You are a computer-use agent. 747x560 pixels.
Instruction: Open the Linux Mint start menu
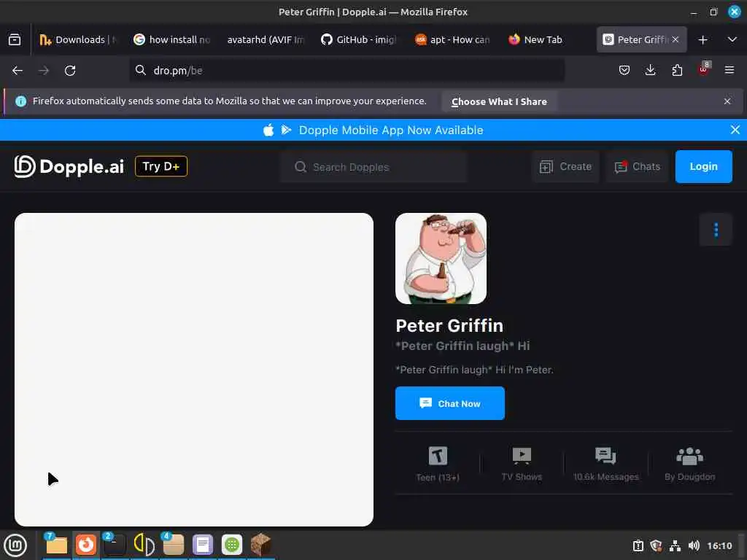(15, 545)
